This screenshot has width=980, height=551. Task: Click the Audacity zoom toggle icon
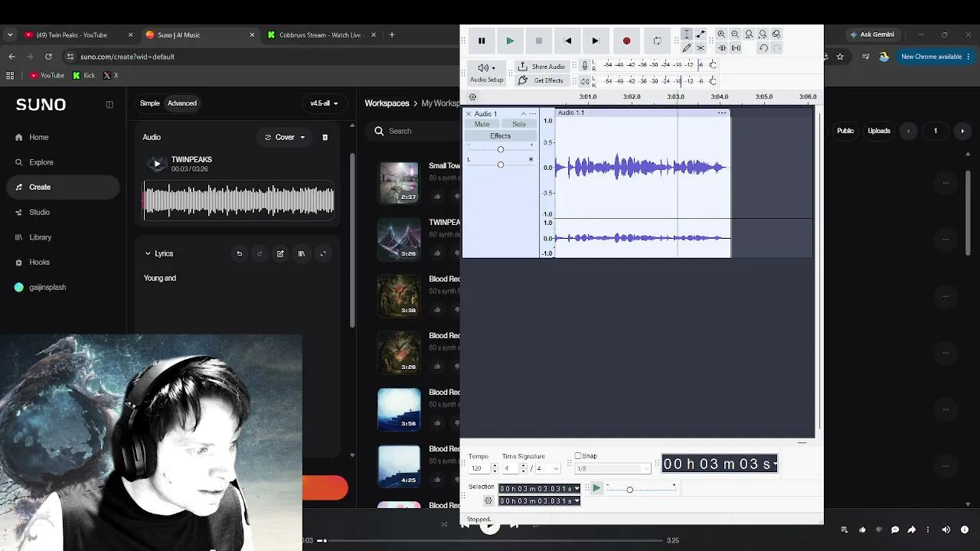[x=776, y=34]
